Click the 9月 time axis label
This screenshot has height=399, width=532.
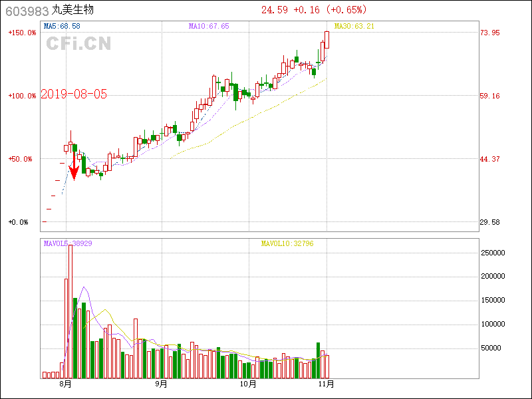pos(162,384)
